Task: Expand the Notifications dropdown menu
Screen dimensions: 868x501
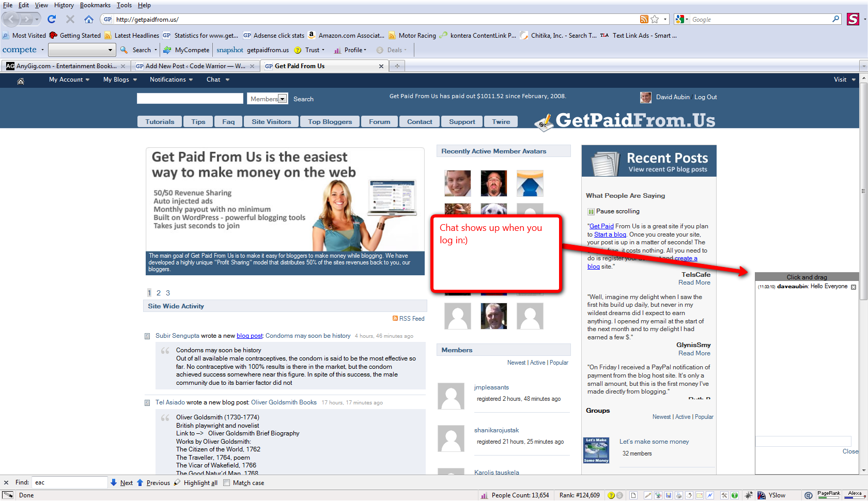Action: tap(171, 80)
